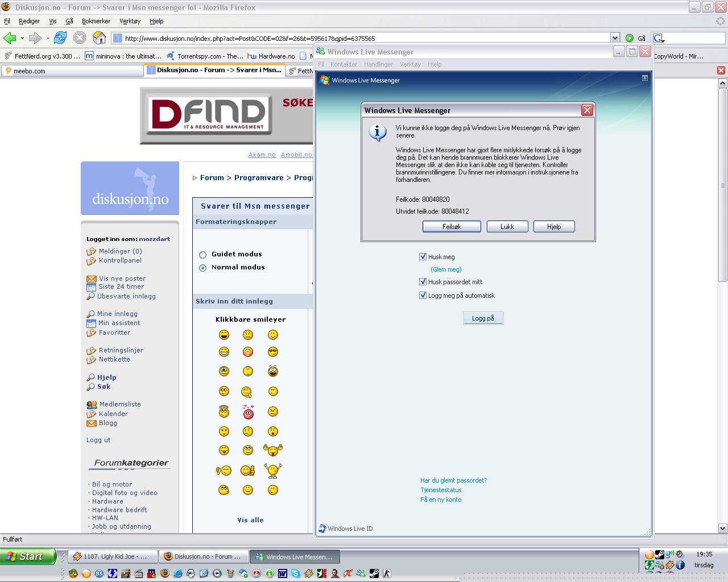Launch Microsoft Word from quick launch
Image resolution: width=728 pixels, height=582 pixels.
point(283,573)
